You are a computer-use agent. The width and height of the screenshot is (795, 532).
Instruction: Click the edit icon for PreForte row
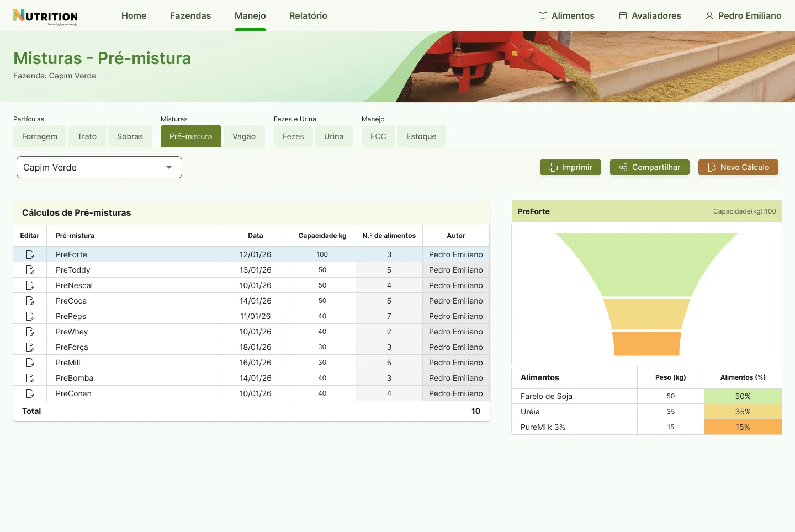point(30,254)
